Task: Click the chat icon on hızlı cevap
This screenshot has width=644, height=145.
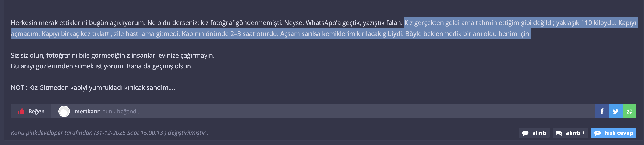Action: click(x=598, y=133)
